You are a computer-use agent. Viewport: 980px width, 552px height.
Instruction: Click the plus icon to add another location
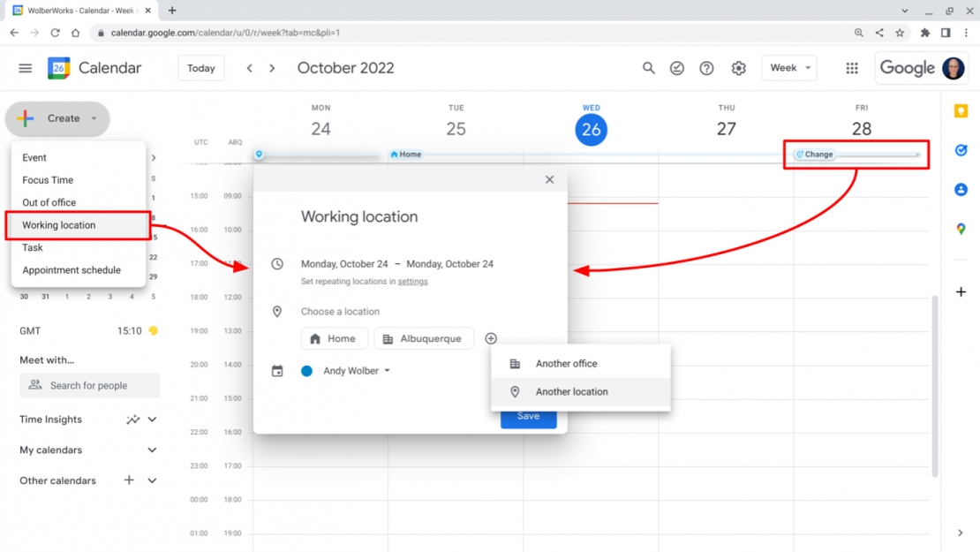(491, 338)
